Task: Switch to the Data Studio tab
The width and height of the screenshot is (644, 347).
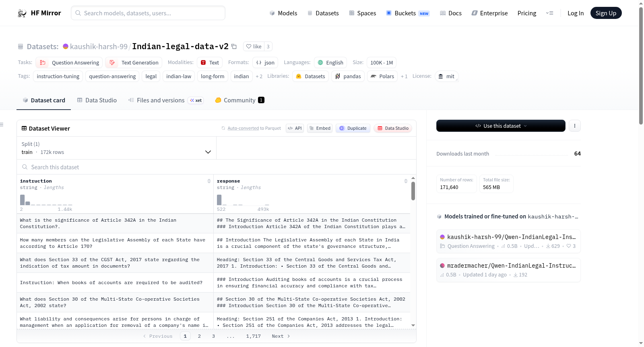Action: pos(97,100)
